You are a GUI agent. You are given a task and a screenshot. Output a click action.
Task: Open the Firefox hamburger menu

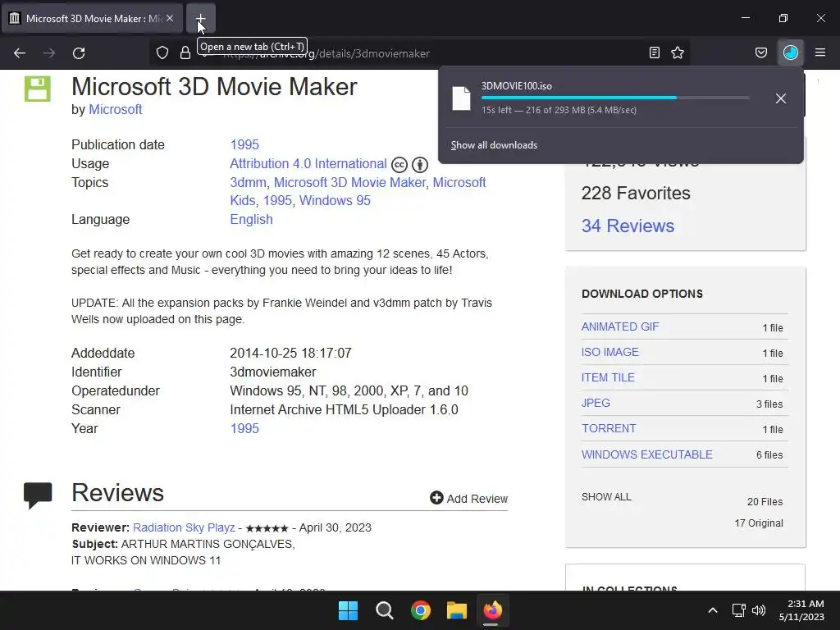click(x=820, y=52)
